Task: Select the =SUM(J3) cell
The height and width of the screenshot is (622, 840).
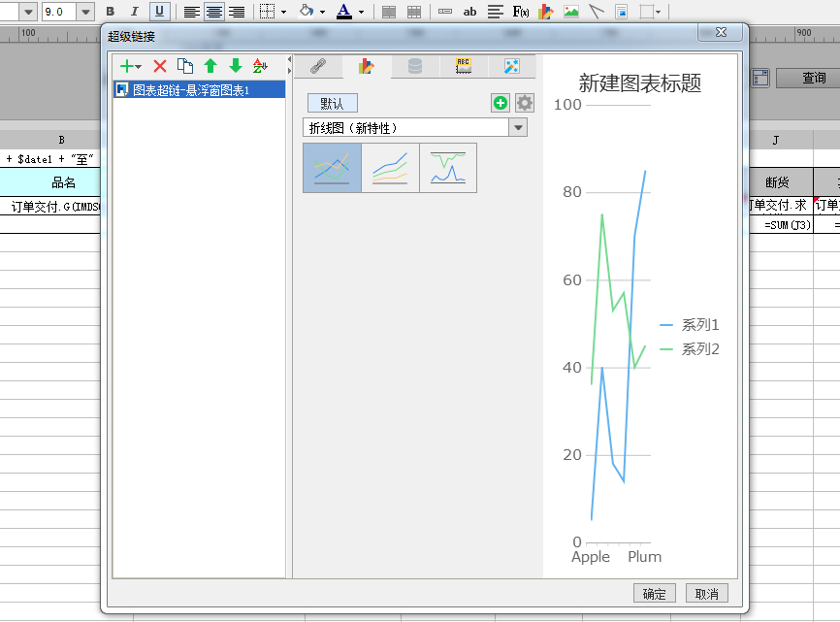Action: (781, 225)
